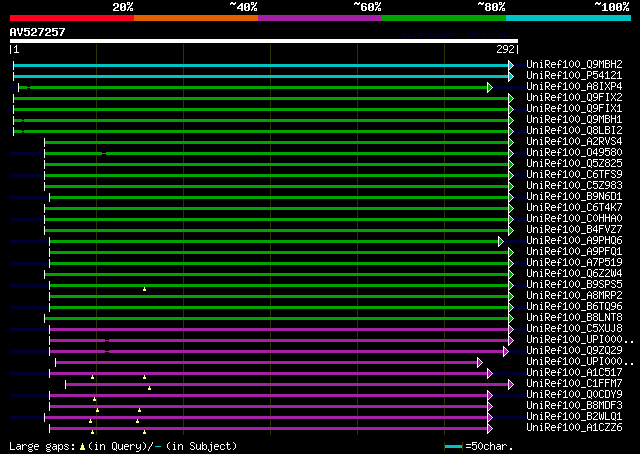Click the cyan alignment bar for Q9MBH2
Screen dimensions: 640x454
click(x=261, y=65)
